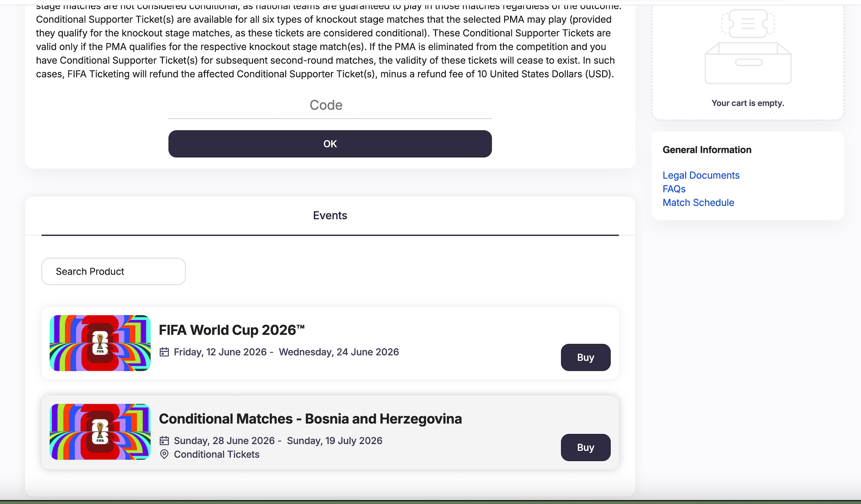
Task: Buy FIFA World Cup 2026 tickets
Action: [x=585, y=357]
